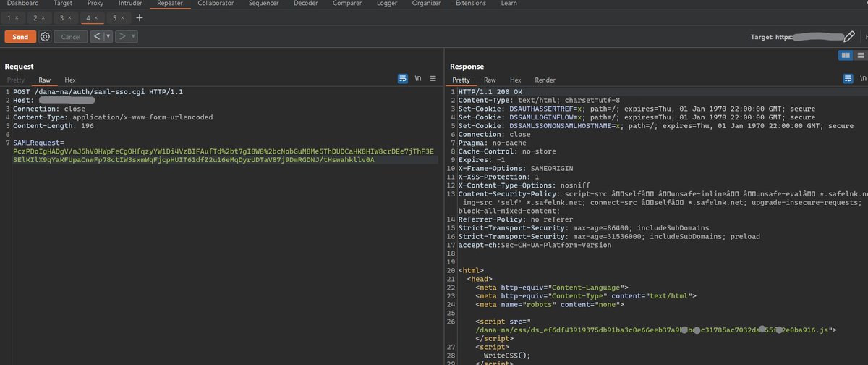The image size is (868, 365).
Task: Send the request
Action: tap(20, 36)
